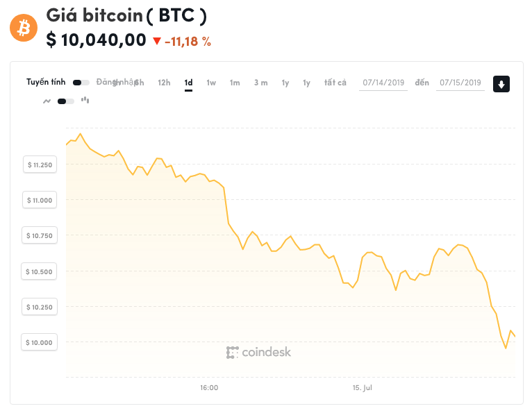Click the Coindesk watermark logo
The height and width of the screenshot is (413, 532).
[259, 352]
